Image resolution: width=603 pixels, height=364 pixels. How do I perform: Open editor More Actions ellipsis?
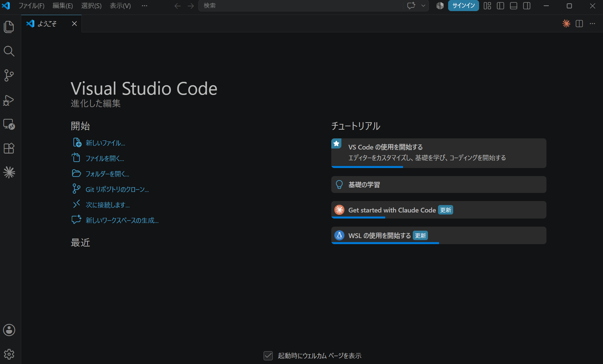[593, 24]
